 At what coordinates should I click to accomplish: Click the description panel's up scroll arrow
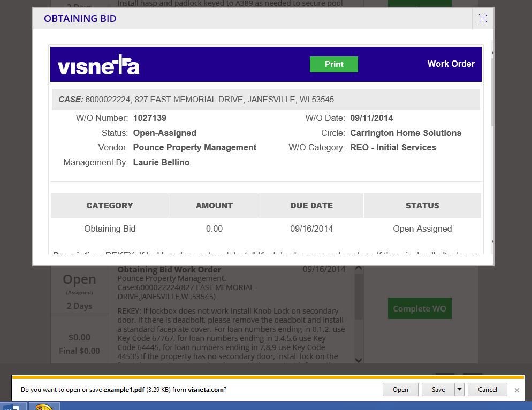359,268
